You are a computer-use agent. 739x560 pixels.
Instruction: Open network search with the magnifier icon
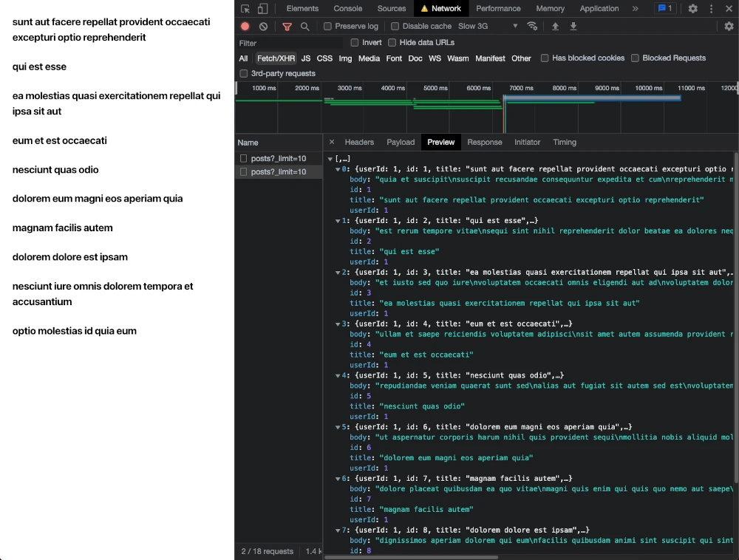click(x=304, y=25)
